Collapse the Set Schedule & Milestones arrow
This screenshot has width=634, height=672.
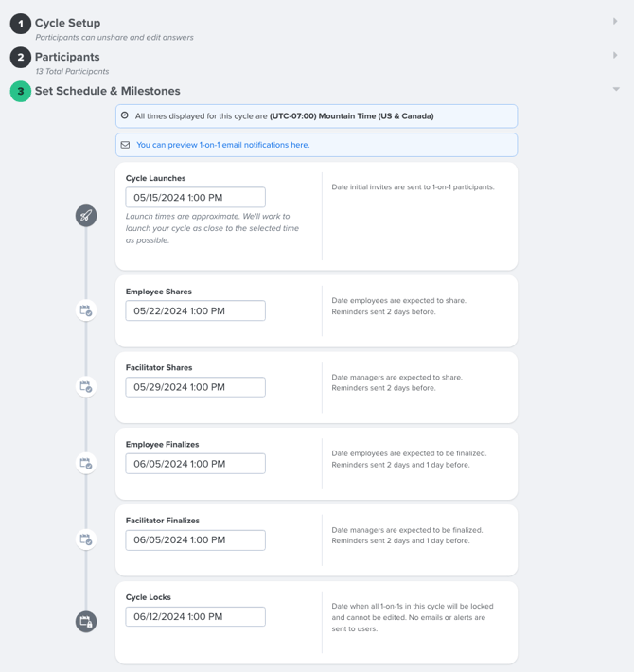click(616, 89)
